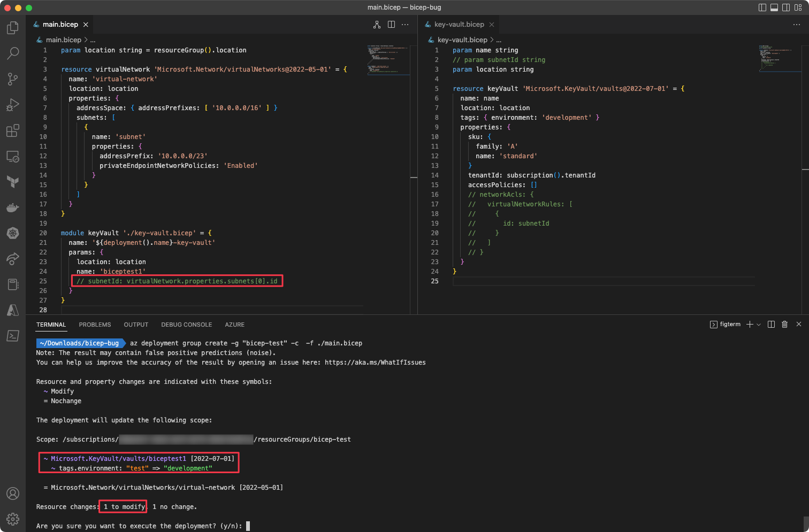Image resolution: width=809 pixels, height=532 pixels.
Task: Toggle the bottom panel layout
Action: (774, 7)
